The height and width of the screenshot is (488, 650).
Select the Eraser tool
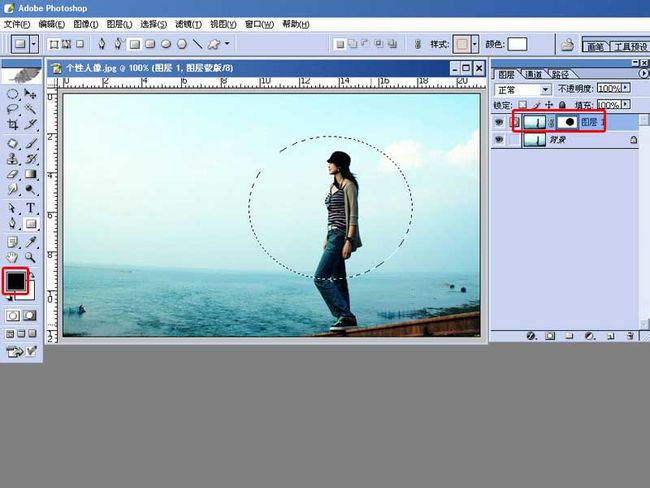[12, 174]
